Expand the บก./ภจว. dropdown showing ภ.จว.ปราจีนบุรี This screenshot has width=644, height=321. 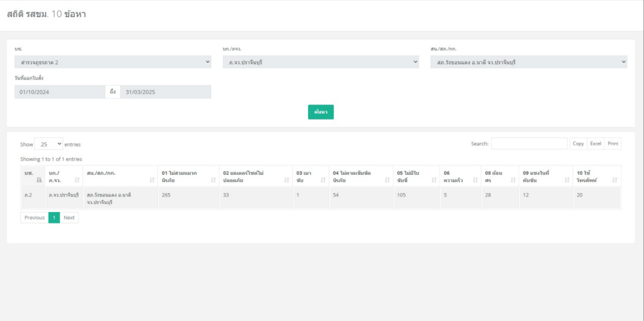(x=321, y=62)
